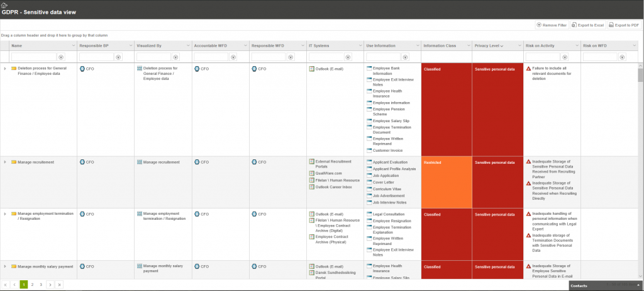Click the Outlook (E-mail) system icon in first row
This screenshot has width=644, height=291.
(x=311, y=69)
